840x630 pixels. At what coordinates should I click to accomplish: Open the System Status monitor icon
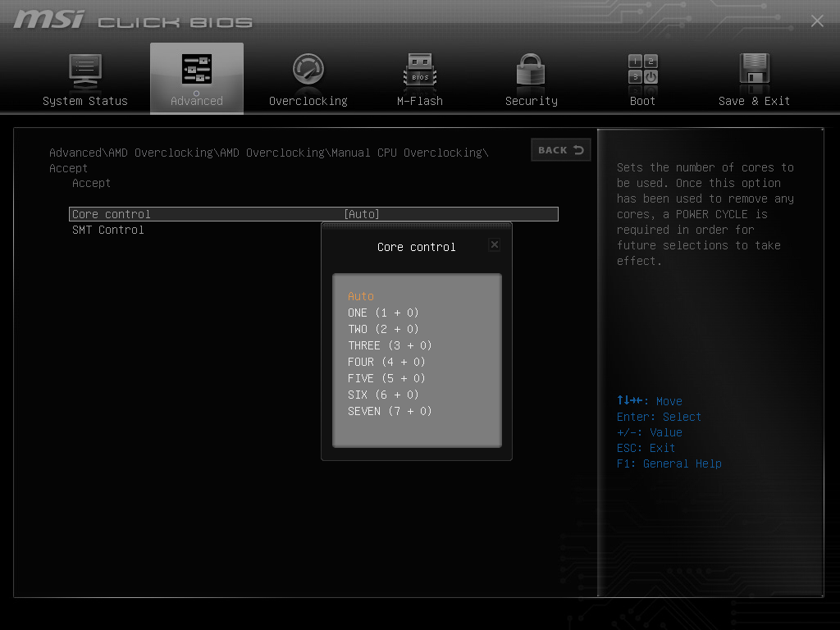click(85, 72)
